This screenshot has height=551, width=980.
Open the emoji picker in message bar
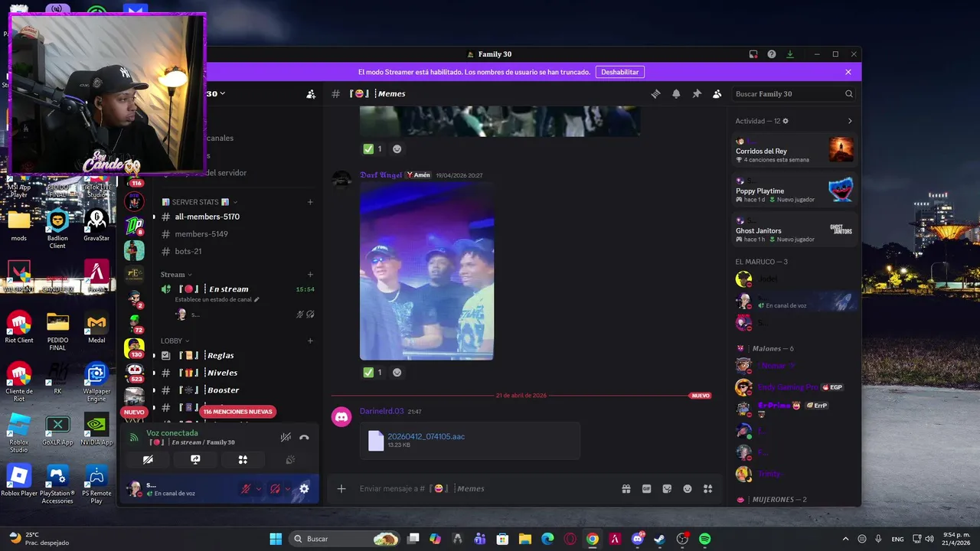point(688,489)
